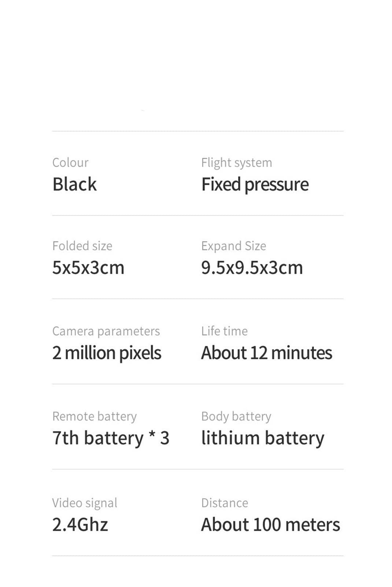The image size is (392, 587).
Task: Select the lithium battery value
Action: click(x=263, y=438)
